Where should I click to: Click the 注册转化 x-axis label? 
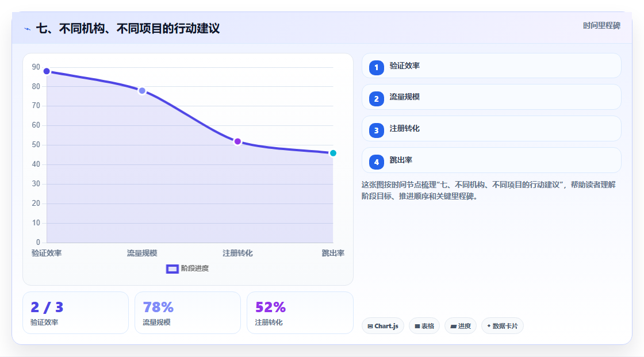click(237, 253)
